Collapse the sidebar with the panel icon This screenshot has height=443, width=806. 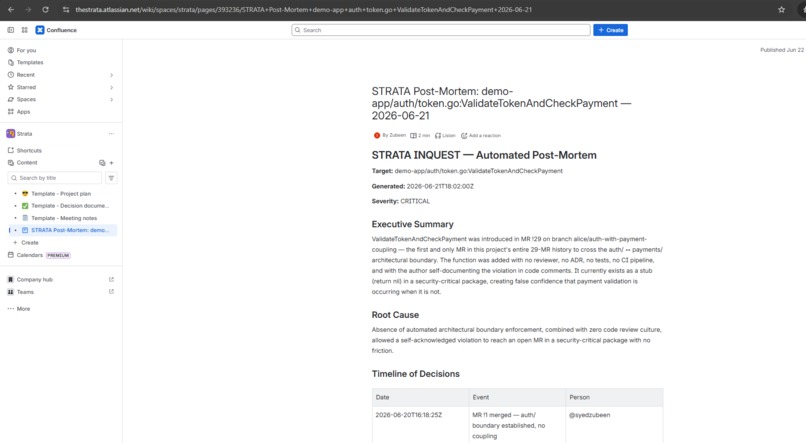pos(10,30)
